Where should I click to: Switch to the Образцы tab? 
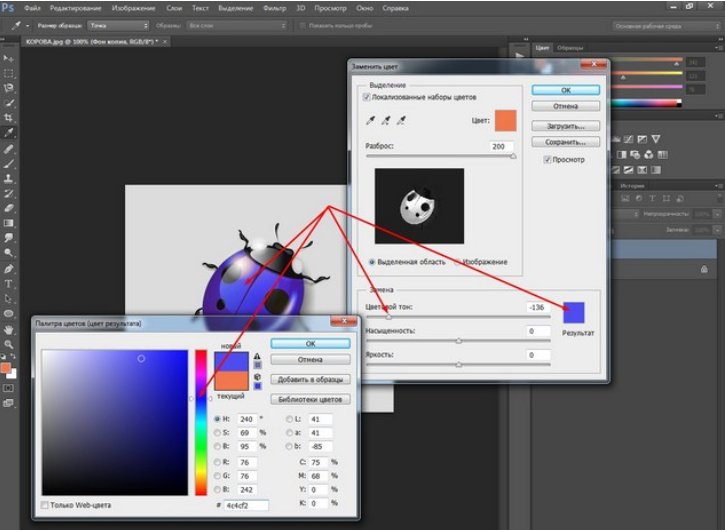pyautogui.click(x=570, y=48)
